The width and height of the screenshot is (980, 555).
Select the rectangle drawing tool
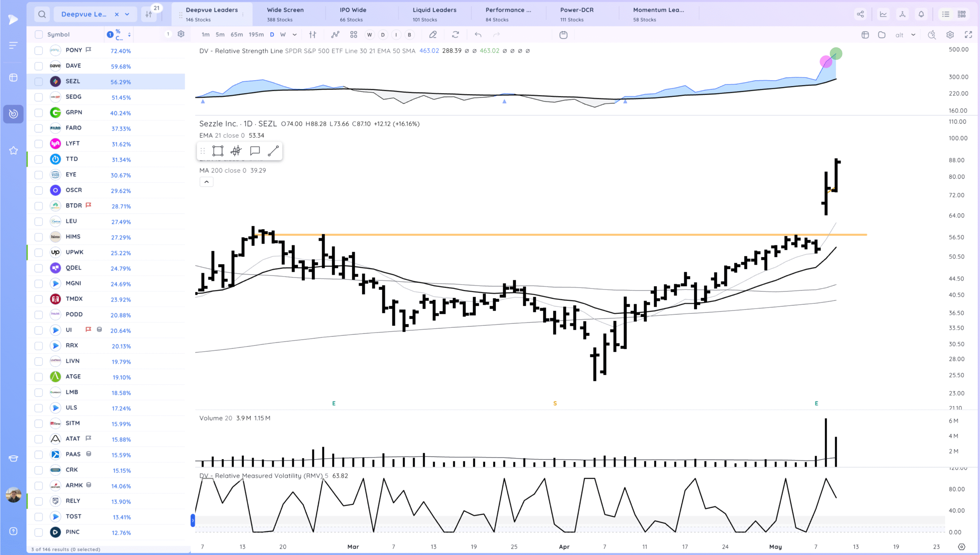tap(218, 151)
